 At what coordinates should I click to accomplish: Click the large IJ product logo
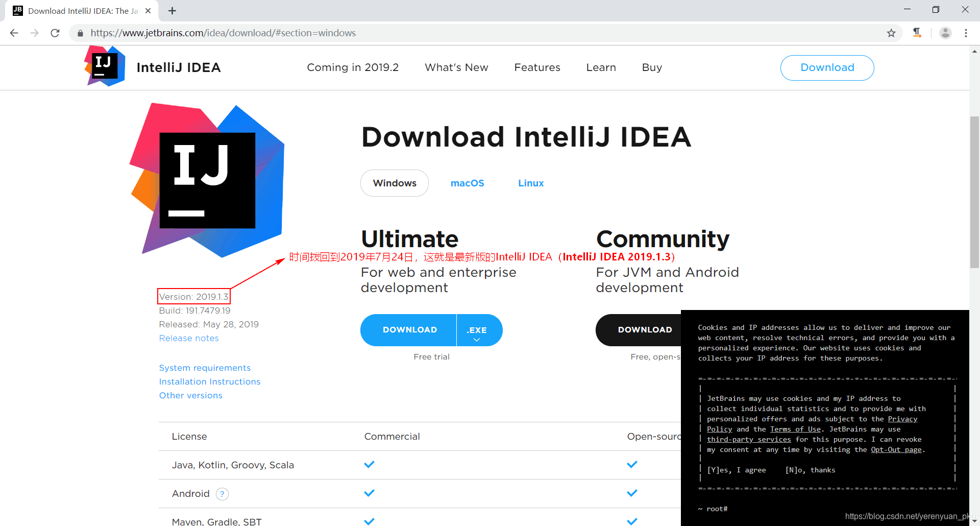coord(207,180)
